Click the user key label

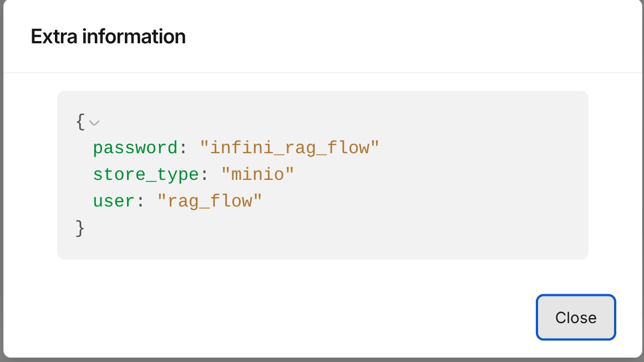click(x=114, y=202)
